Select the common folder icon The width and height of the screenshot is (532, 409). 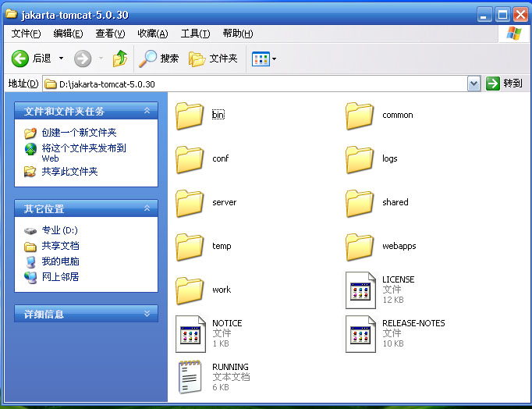(x=360, y=116)
